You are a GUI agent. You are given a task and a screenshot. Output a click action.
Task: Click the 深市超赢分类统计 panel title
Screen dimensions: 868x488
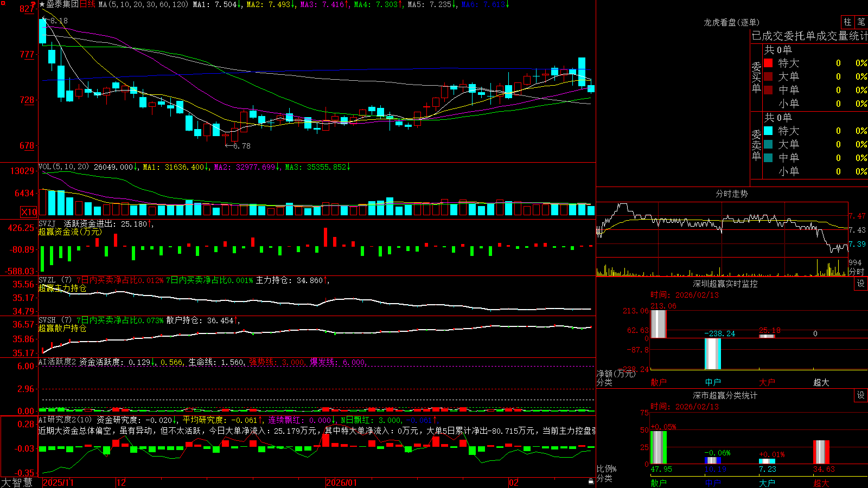click(725, 395)
